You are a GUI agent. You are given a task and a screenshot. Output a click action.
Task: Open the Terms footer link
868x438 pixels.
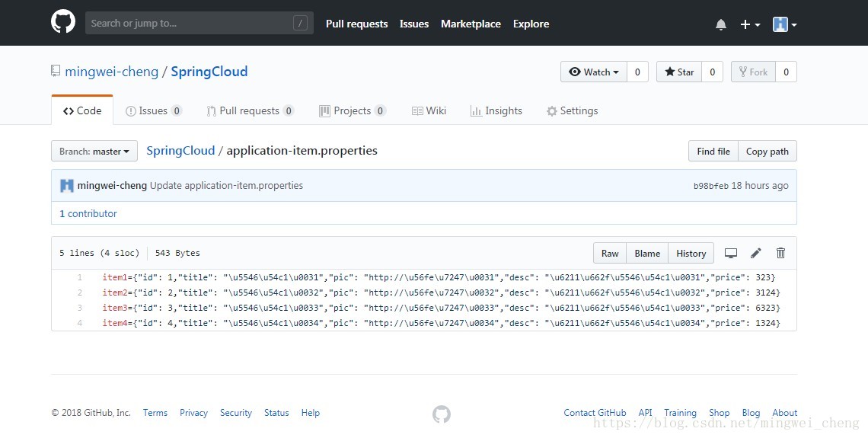pos(155,413)
